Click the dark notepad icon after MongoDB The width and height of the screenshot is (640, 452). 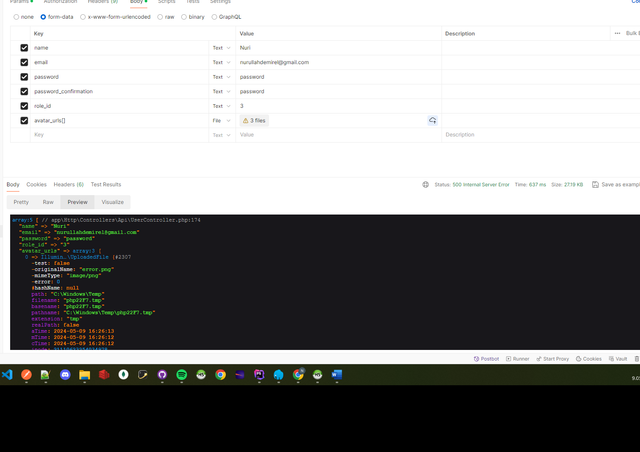142,374
